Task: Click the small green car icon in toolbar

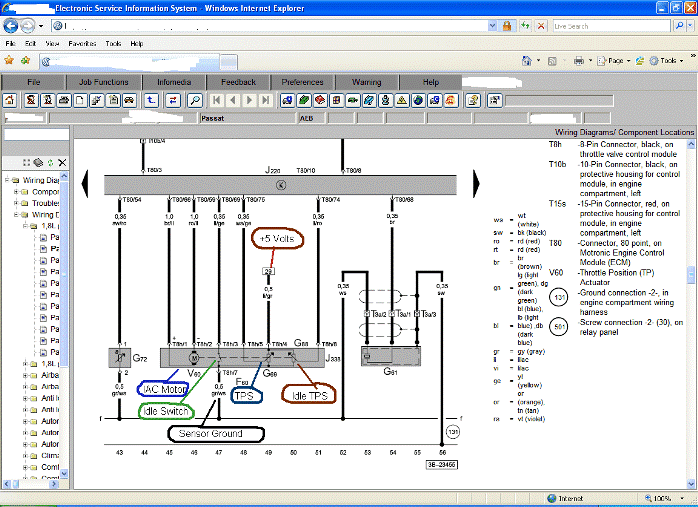Action: pyautogui.click(x=353, y=100)
